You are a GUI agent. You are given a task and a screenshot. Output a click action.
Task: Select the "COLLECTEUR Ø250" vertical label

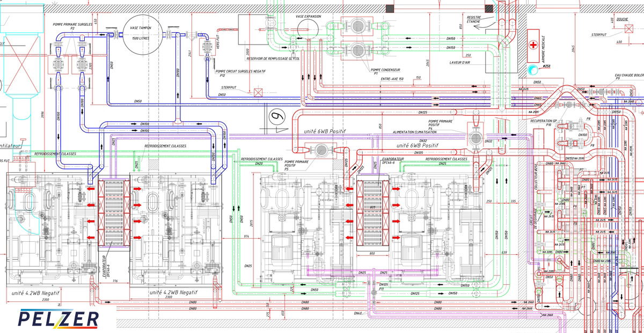(x=536, y=176)
